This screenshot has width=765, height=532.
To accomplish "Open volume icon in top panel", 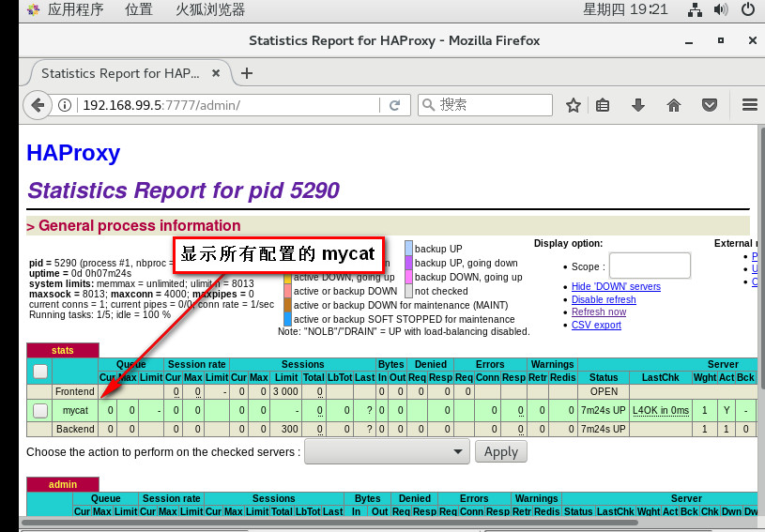I will [x=721, y=9].
